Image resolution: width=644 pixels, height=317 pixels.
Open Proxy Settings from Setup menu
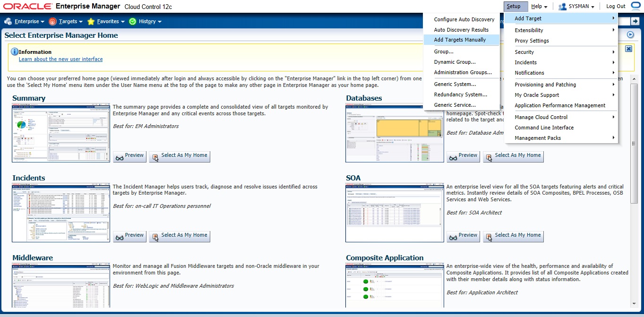pyautogui.click(x=532, y=41)
